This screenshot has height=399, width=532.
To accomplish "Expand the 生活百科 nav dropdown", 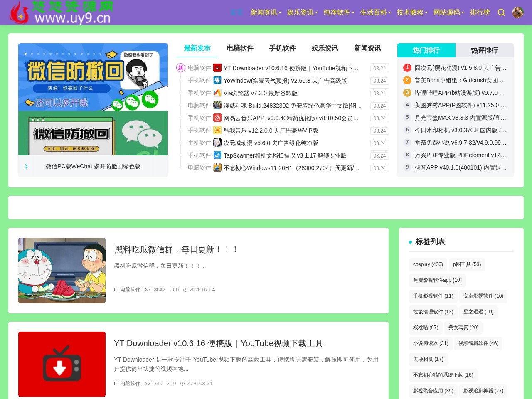I will [376, 12].
